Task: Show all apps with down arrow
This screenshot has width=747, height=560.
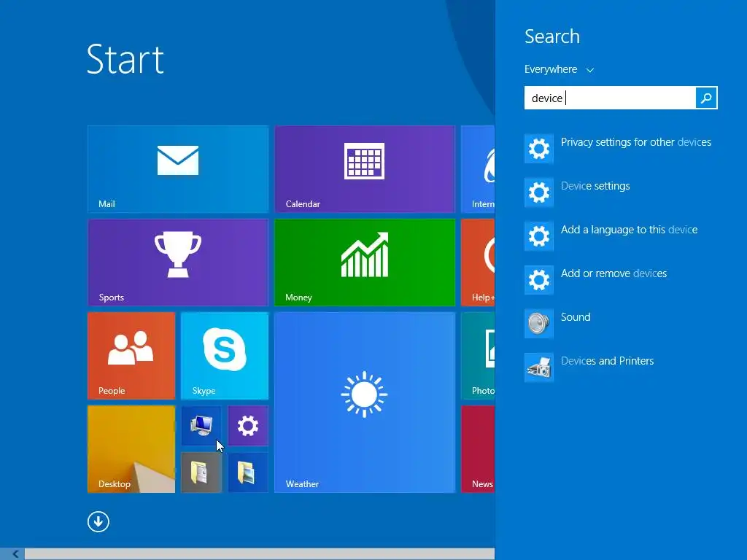Action: pos(98,522)
